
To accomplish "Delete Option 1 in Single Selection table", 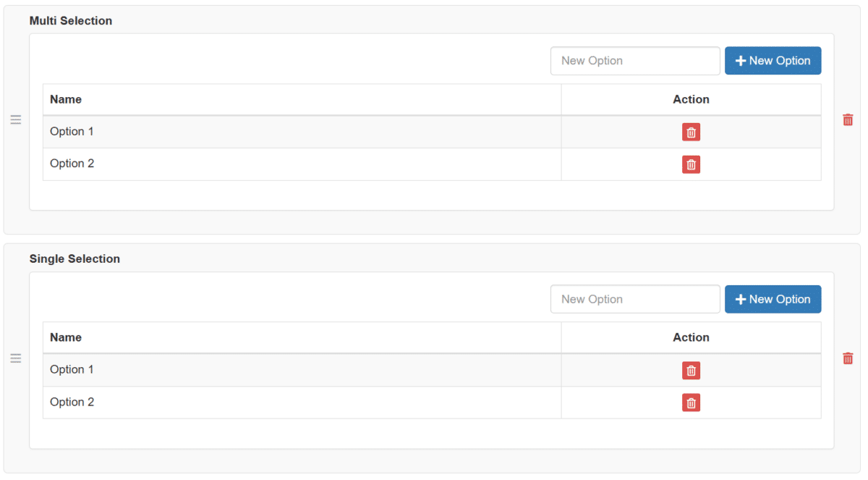I will (x=691, y=370).
